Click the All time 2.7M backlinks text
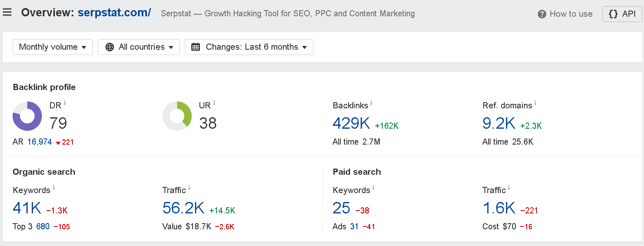The image size is (644, 246). click(x=356, y=142)
